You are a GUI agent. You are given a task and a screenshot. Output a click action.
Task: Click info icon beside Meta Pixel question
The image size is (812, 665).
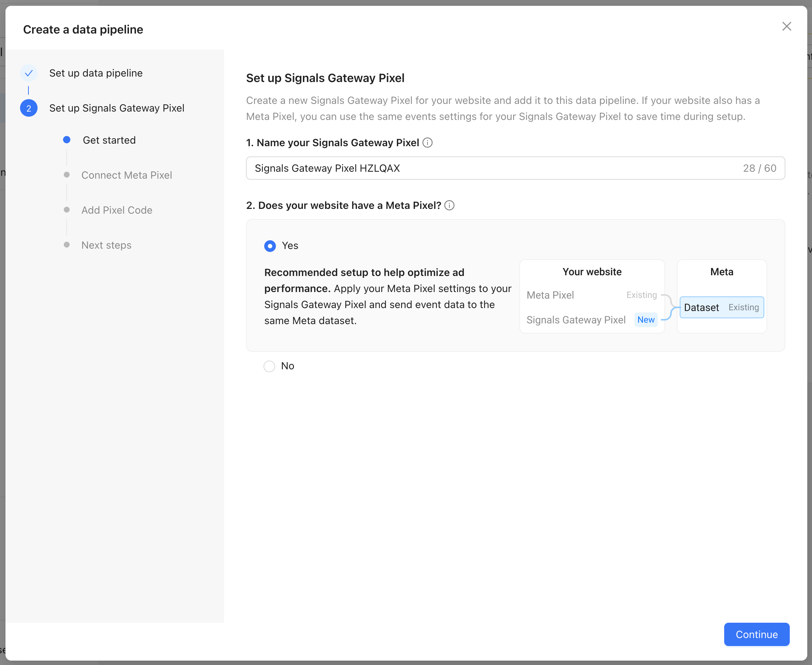pos(449,206)
